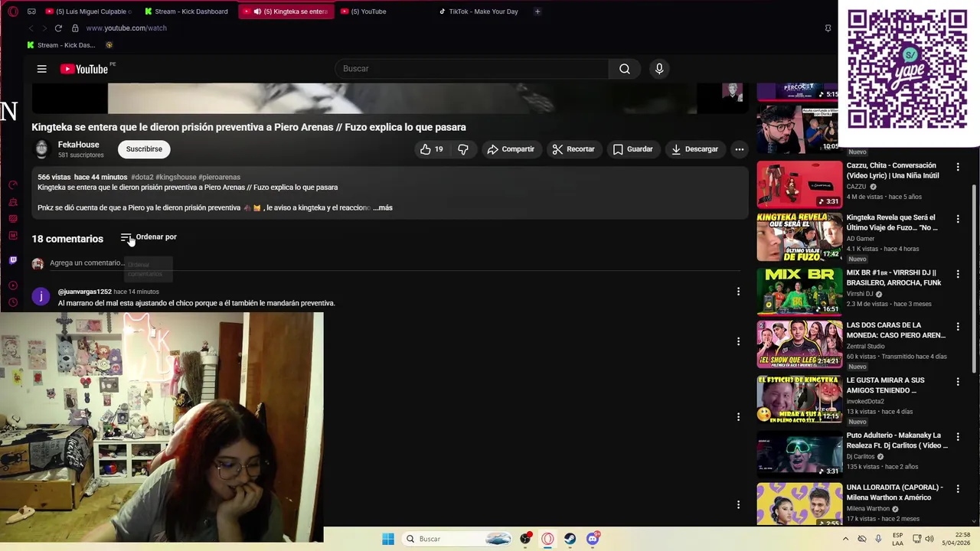Share the video via Compartir

[511, 149]
